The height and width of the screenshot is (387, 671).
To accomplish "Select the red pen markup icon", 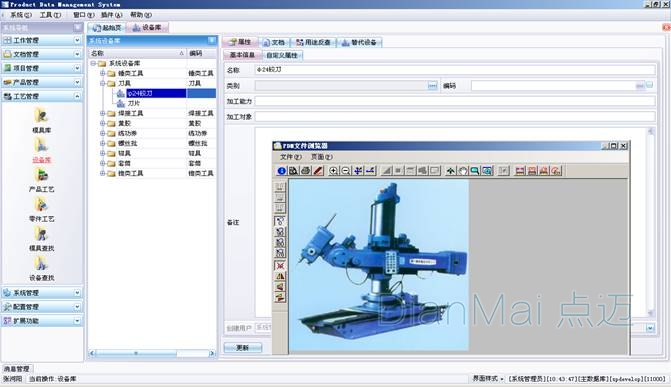I will pos(318,171).
